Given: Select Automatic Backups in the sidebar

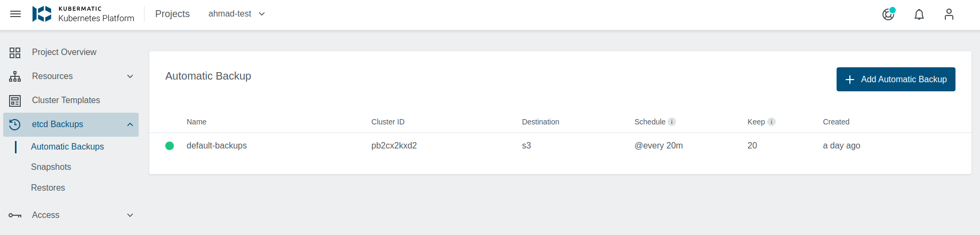Looking at the screenshot, I should click(x=67, y=147).
